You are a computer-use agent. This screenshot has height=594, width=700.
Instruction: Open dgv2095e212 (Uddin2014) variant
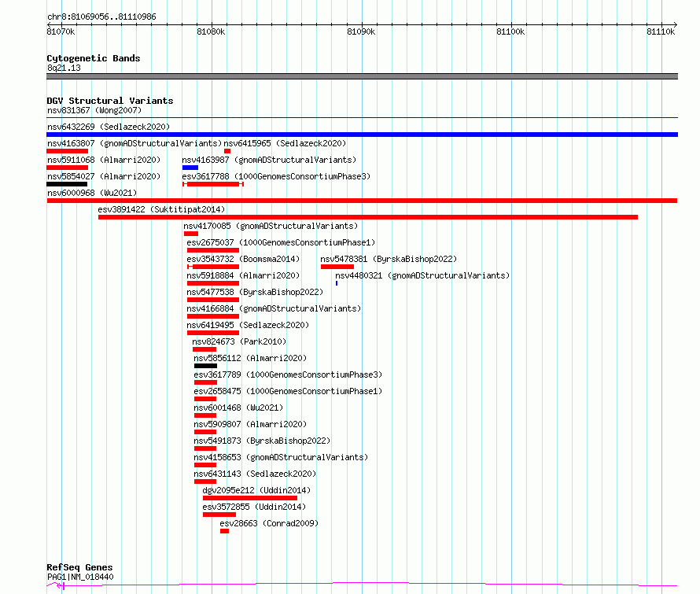click(x=256, y=490)
